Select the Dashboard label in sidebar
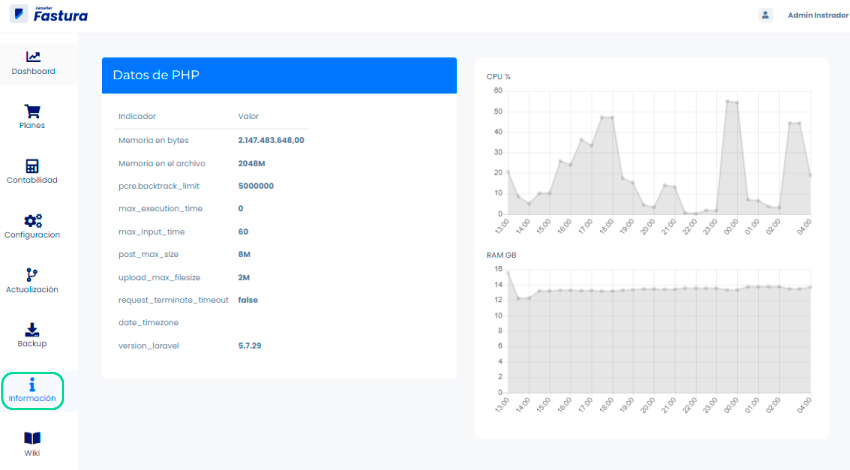The height and width of the screenshot is (470, 850). [x=33, y=72]
